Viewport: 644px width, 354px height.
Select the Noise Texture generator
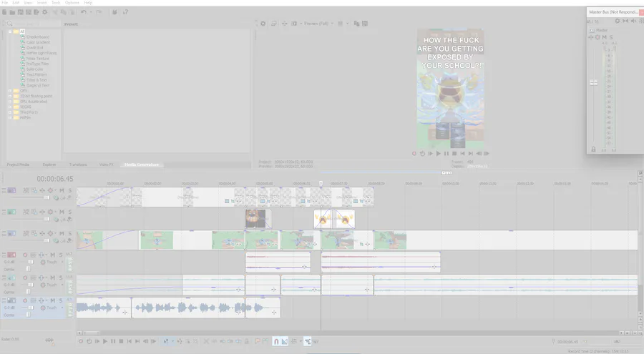pyautogui.click(x=37, y=59)
